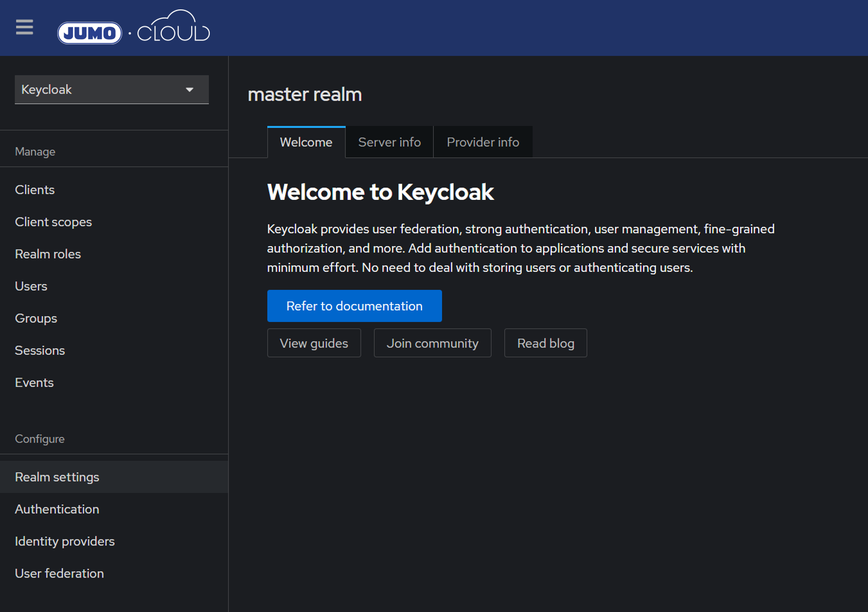
Task: Open the Groups section
Action: pos(36,319)
